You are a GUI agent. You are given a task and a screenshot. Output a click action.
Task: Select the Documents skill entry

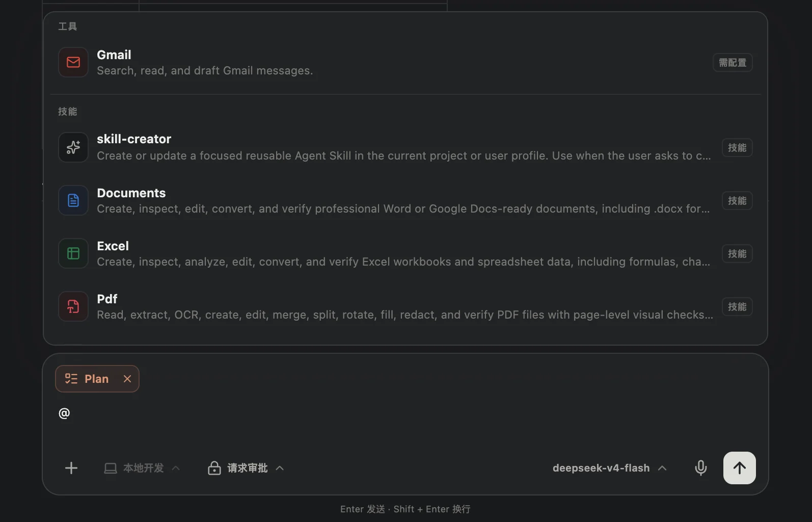[405, 200]
